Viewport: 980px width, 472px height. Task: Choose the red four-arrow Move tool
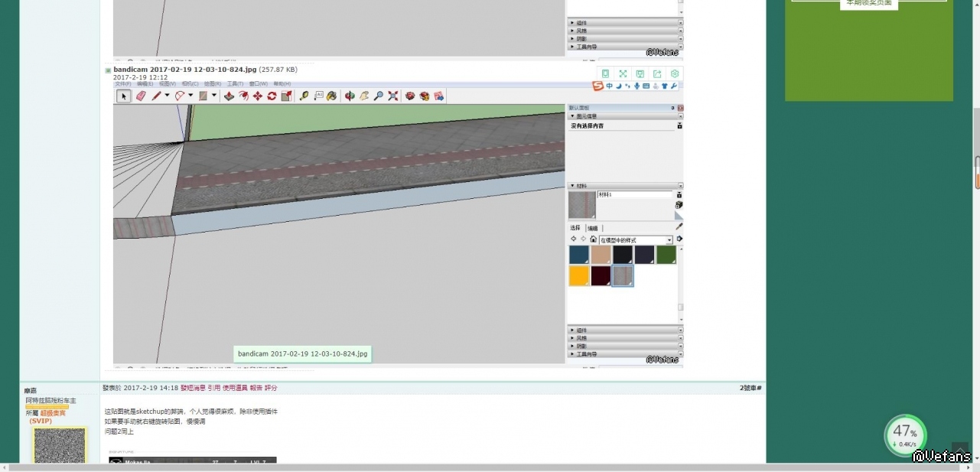coord(258,96)
